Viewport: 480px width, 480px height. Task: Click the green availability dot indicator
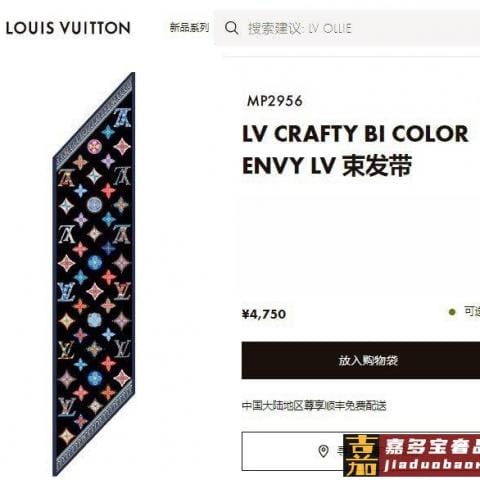point(452,312)
